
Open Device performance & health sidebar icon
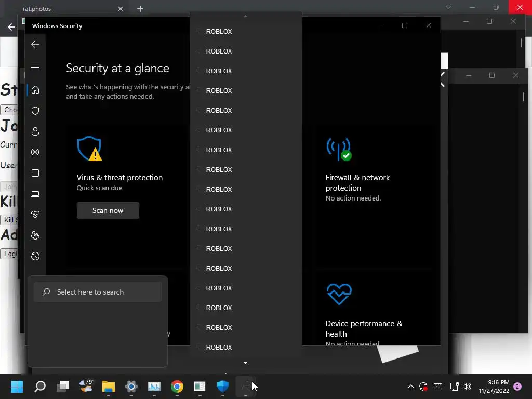coord(35,215)
